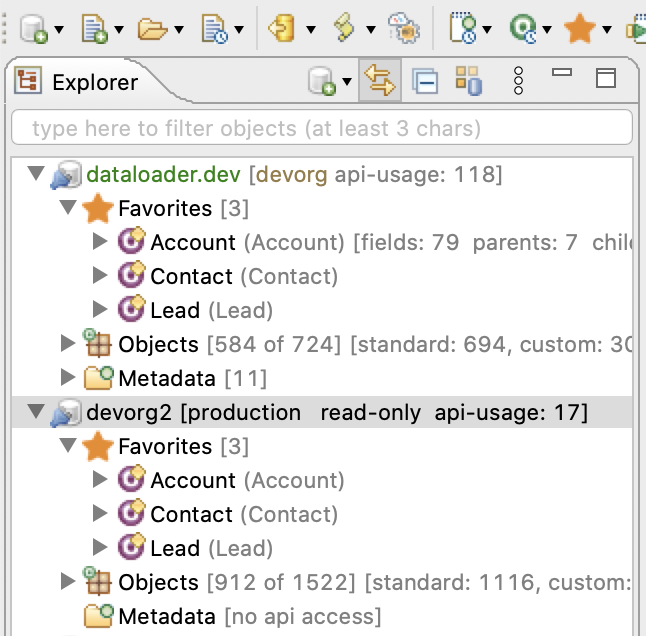Open dropdown arrow beside toolbar star icon
Image resolution: width=646 pixels, height=636 pixels.
(607, 29)
